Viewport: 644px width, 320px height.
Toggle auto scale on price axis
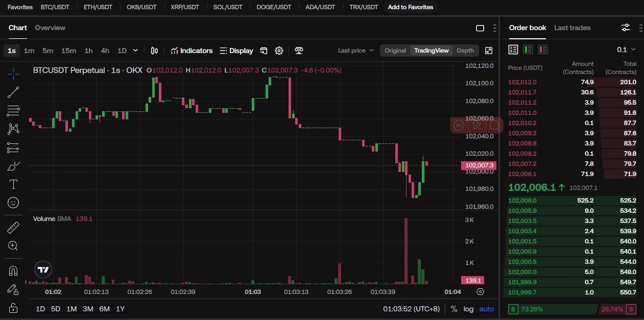coord(486,309)
